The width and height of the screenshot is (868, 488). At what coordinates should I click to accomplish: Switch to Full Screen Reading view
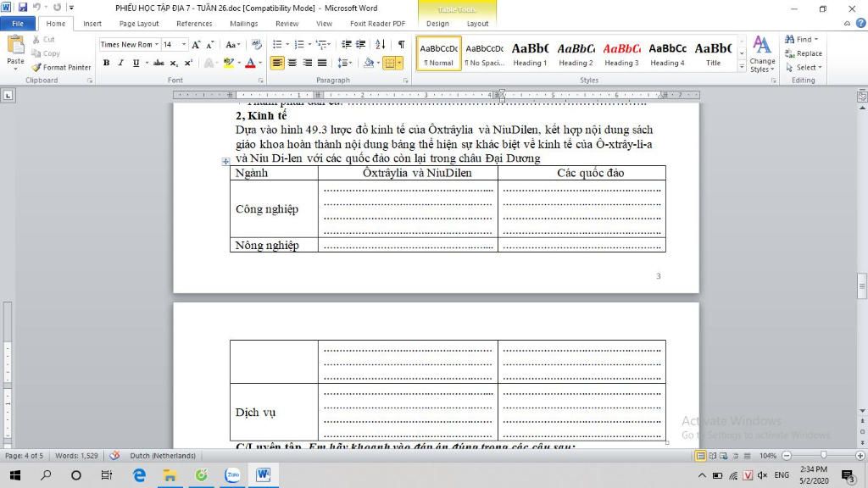click(x=712, y=456)
